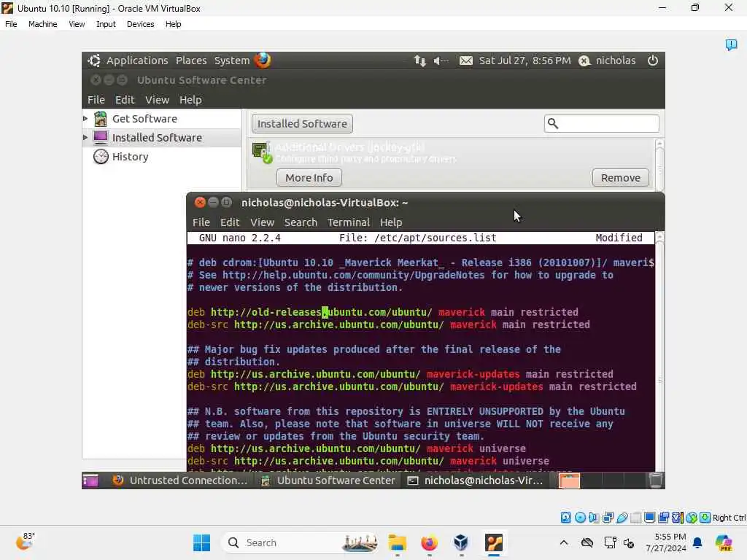This screenshot has height=560, width=747.
Task: Click VirtualBox USB devices indicator
Action: [622, 518]
